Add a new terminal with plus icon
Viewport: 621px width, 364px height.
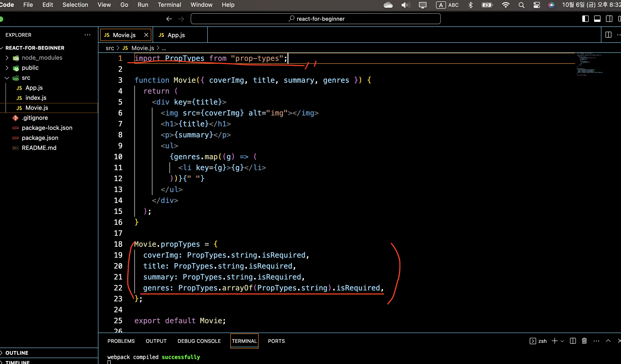click(554, 341)
